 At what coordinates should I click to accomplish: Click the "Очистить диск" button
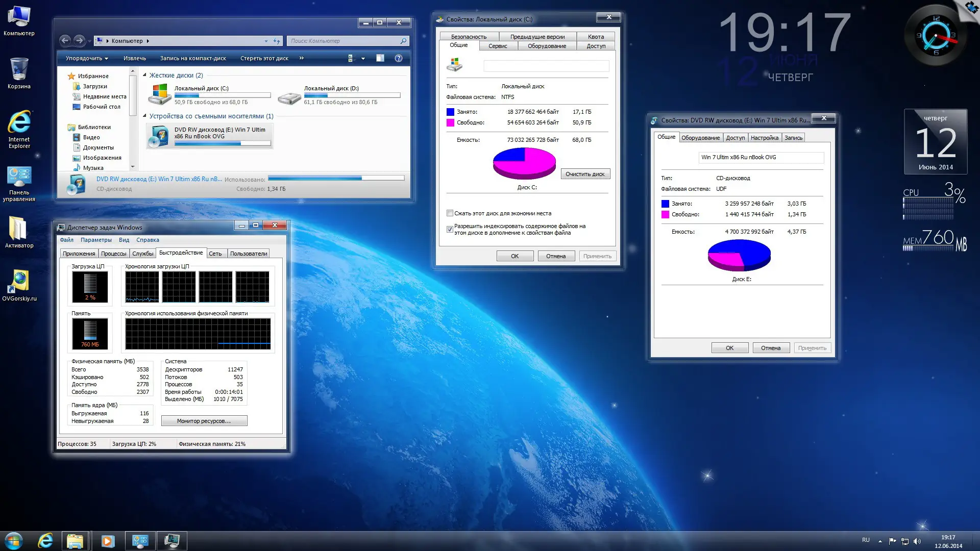585,174
